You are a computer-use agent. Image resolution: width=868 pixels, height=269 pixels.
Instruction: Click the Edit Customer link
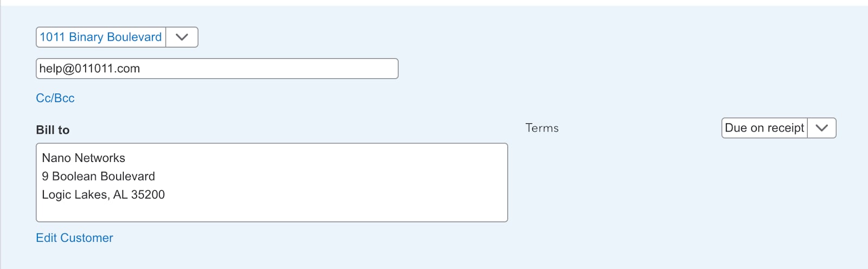74,238
